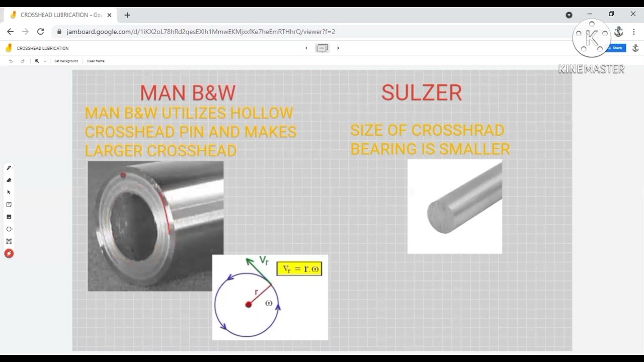The image size is (644, 362).
Task: View site info lock icon
Action: pyautogui.click(x=59, y=32)
